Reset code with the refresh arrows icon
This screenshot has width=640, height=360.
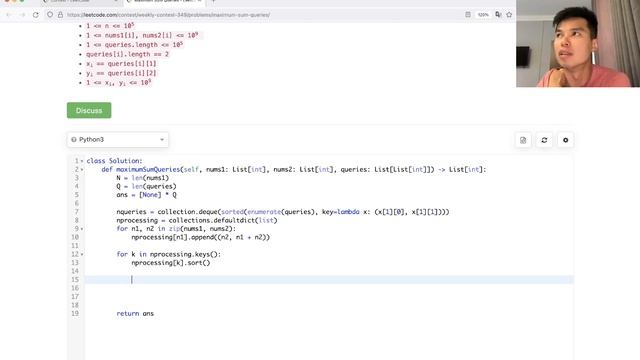coord(544,140)
